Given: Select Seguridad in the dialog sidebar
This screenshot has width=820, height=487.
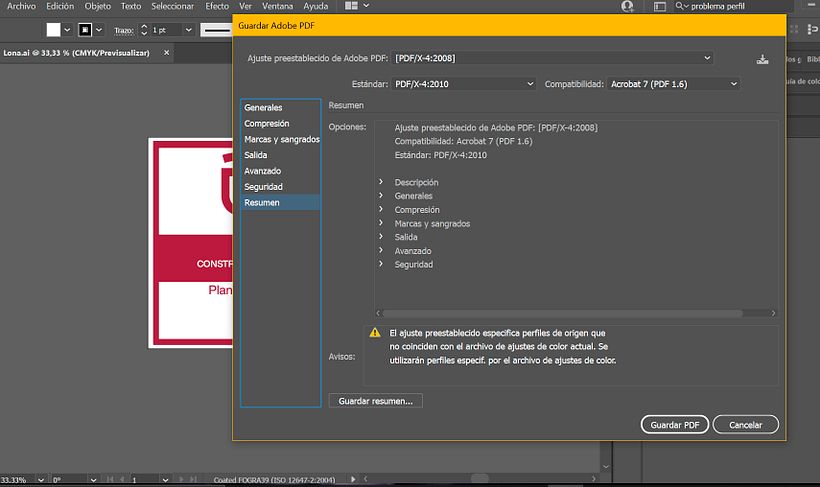Looking at the screenshot, I should tap(280, 187).
